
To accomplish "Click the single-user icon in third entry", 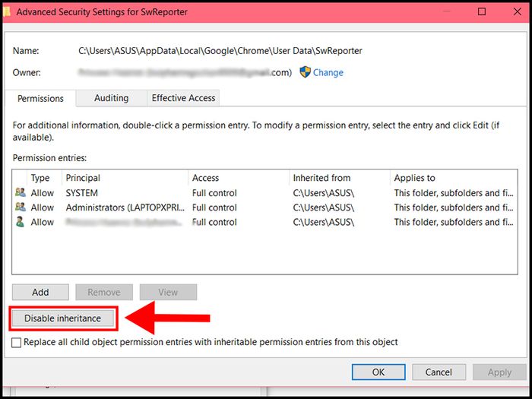I will tap(21, 222).
